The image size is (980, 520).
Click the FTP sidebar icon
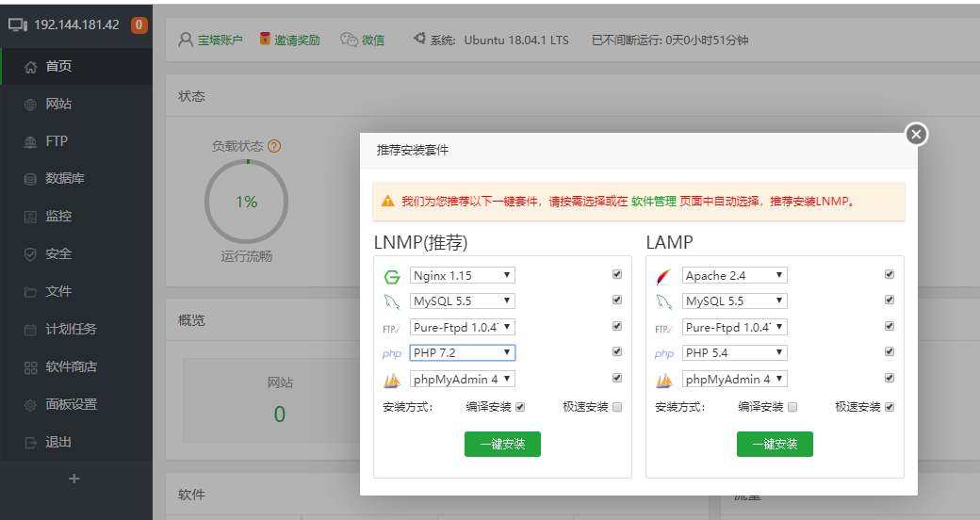click(30, 142)
